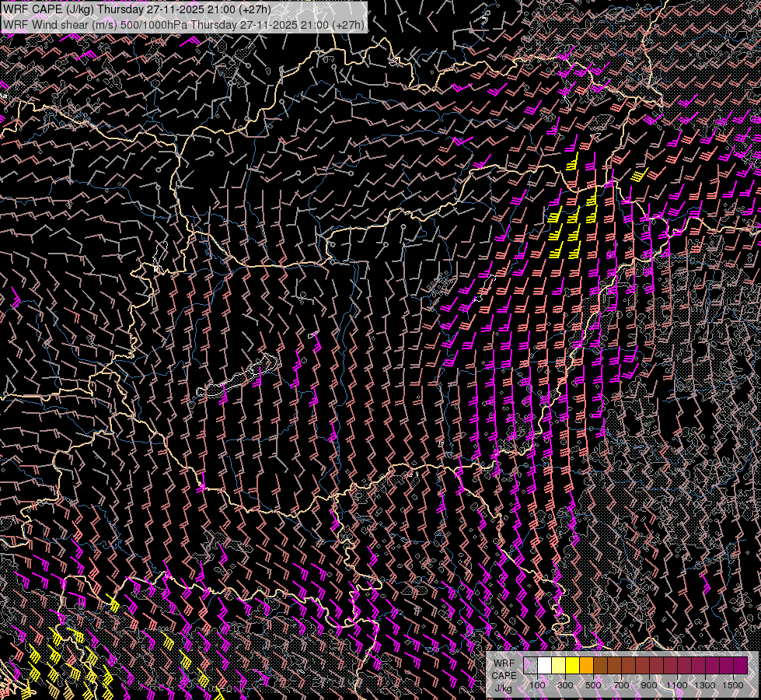The width and height of the screenshot is (761, 700).
Task: Click the white swatch in the CAPE legend
Action: (x=544, y=665)
